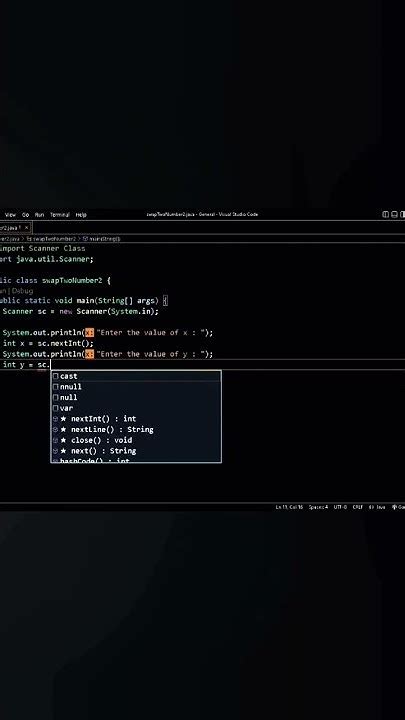Screen dimensions: 405x720
Task: Select the cast suggestion item
Action: pos(136,376)
